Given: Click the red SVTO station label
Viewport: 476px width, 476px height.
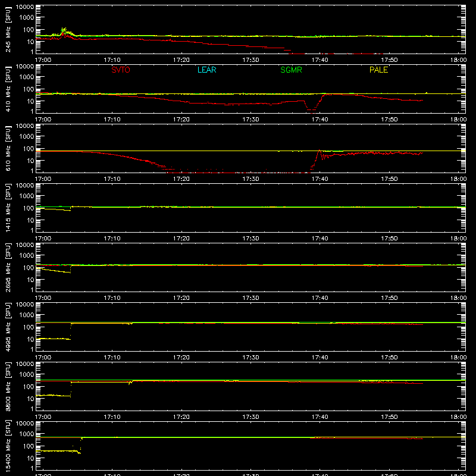Looking at the screenshot, I should (121, 70).
